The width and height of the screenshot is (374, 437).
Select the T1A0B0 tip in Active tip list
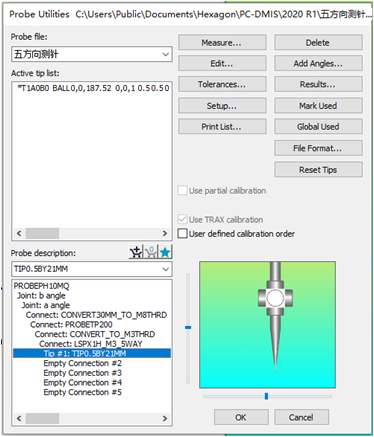tap(92, 88)
